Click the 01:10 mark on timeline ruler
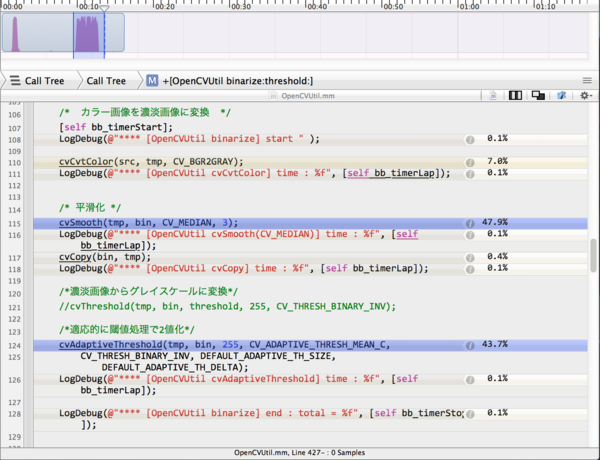 pyautogui.click(x=546, y=7)
